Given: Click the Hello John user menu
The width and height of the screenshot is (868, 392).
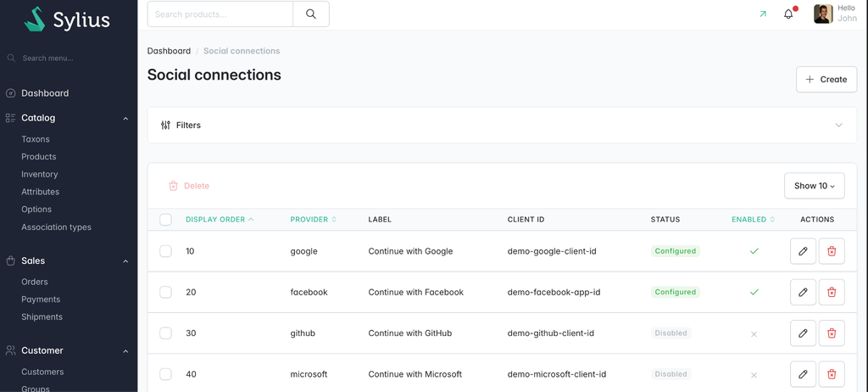Looking at the screenshot, I should point(836,14).
